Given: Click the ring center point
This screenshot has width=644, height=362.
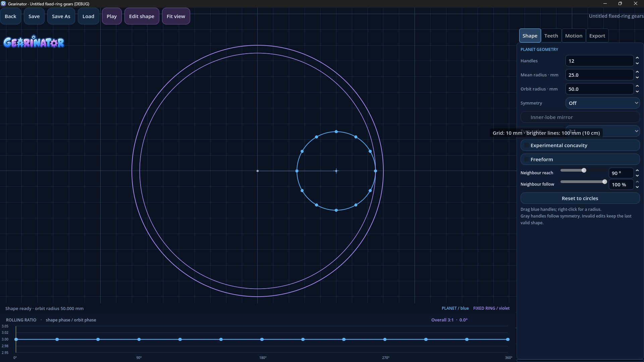Looking at the screenshot, I should pos(258,171).
